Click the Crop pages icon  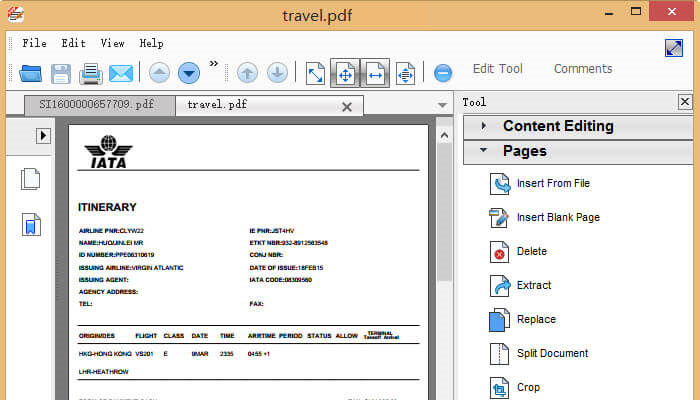[x=500, y=388]
